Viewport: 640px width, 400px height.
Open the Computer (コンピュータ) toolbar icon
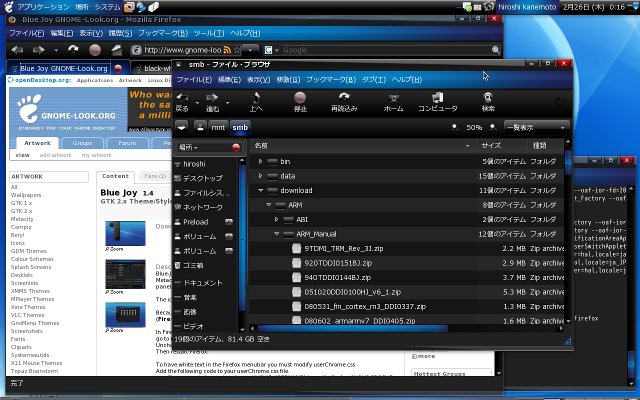click(437, 99)
